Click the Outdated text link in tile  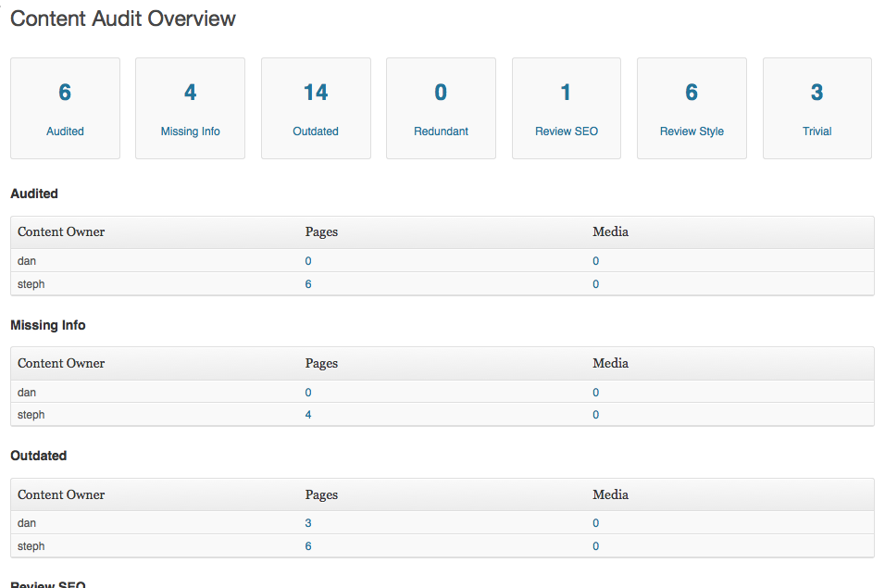click(316, 131)
